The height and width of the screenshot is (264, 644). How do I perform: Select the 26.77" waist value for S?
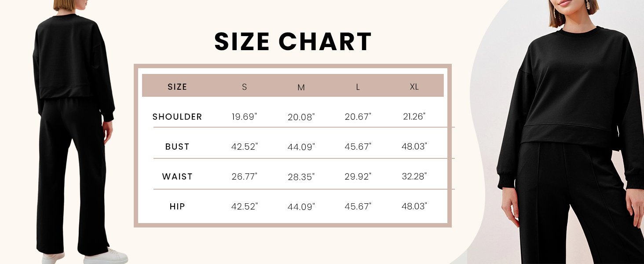245,176
